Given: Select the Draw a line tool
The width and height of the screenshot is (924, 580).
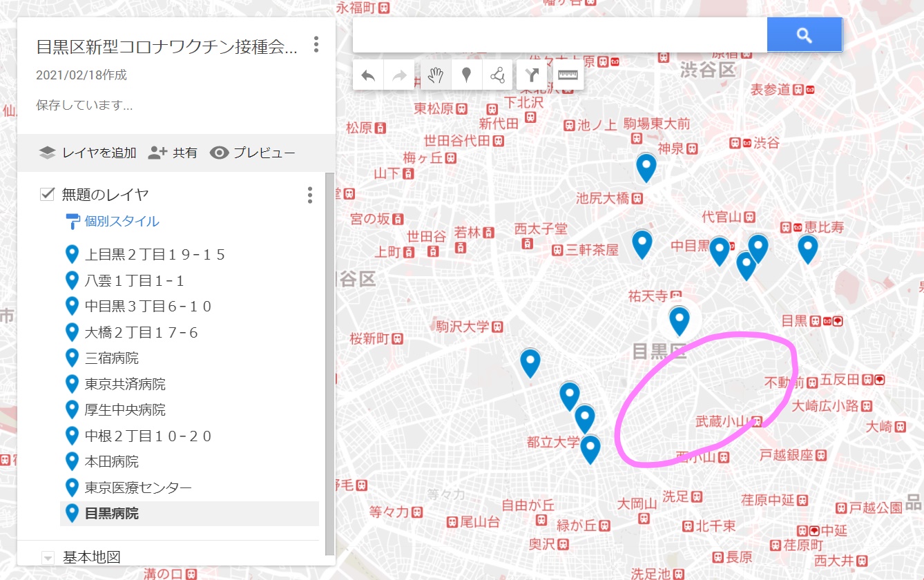Looking at the screenshot, I should click(497, 75).
